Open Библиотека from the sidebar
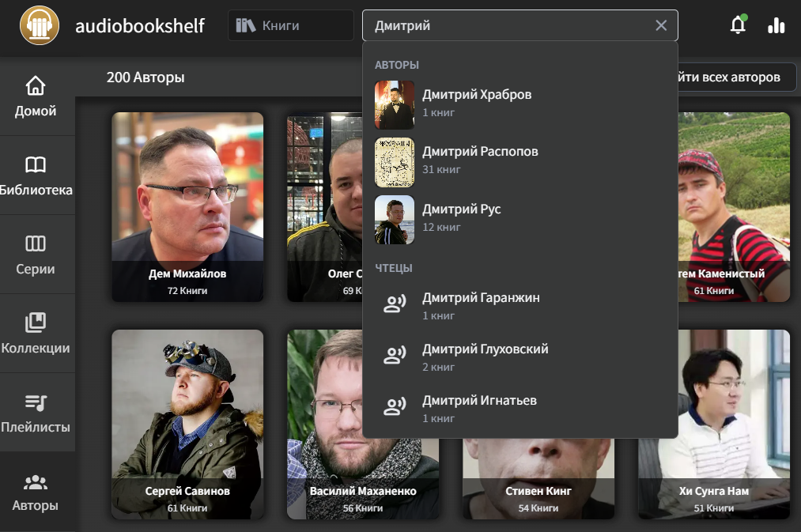 coord(36,175)
